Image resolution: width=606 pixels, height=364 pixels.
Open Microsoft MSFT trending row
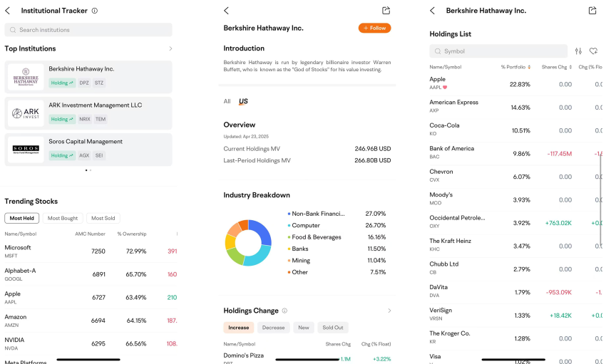(91, 251)
